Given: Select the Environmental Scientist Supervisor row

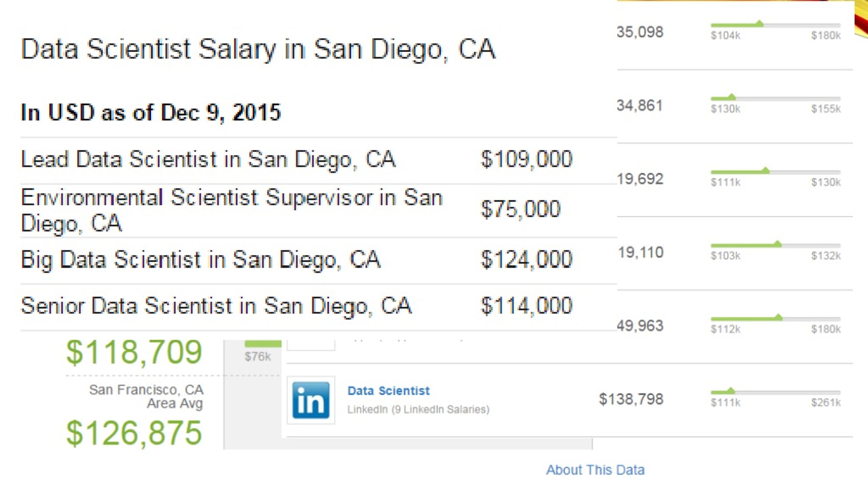Looking at the screenshot, I should (318, 210).
